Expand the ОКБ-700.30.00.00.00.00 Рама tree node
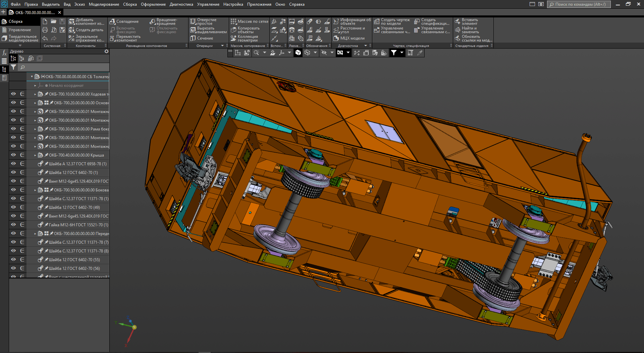 coord(35,129)
